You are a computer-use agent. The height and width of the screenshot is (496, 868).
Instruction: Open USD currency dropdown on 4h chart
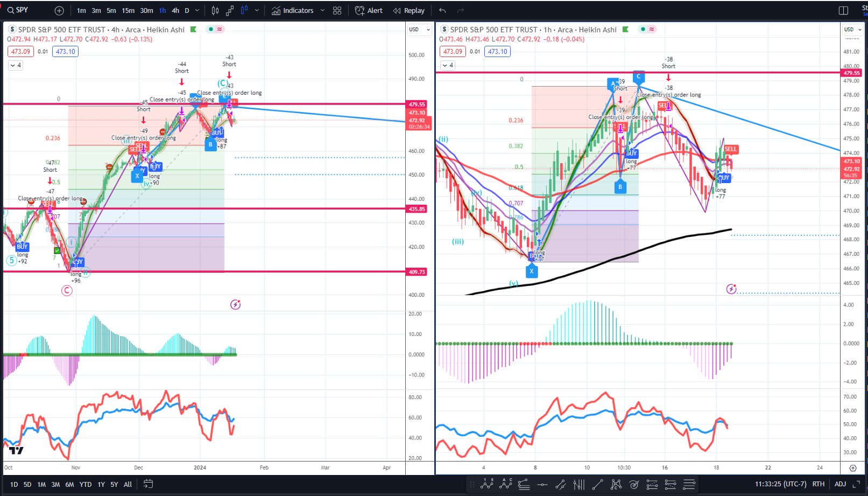point(419,30)
